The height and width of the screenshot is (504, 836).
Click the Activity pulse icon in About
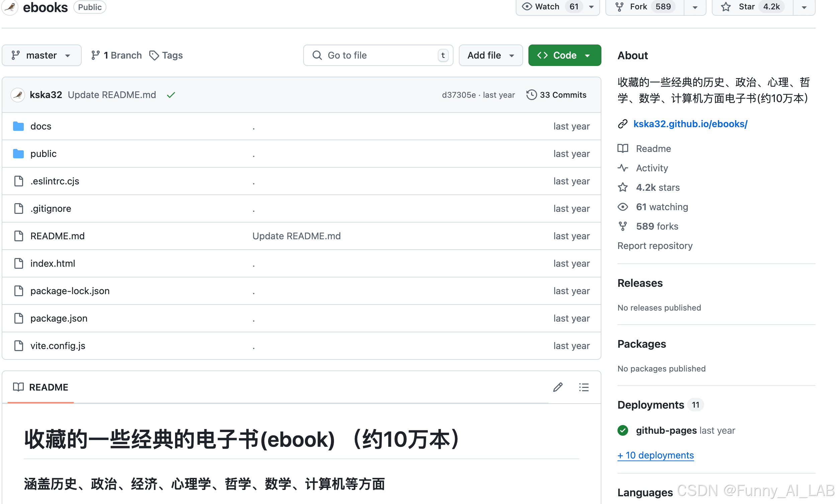pos(622,168)
